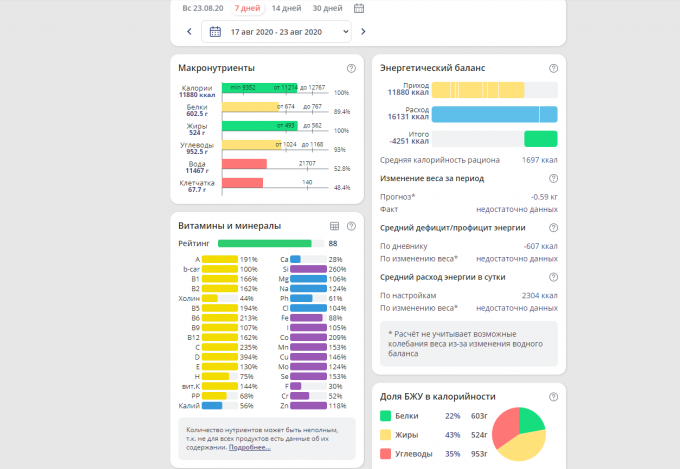Open help for Средний расход энергии в сутки
This screenshot has height=469, width=680.
553,277
